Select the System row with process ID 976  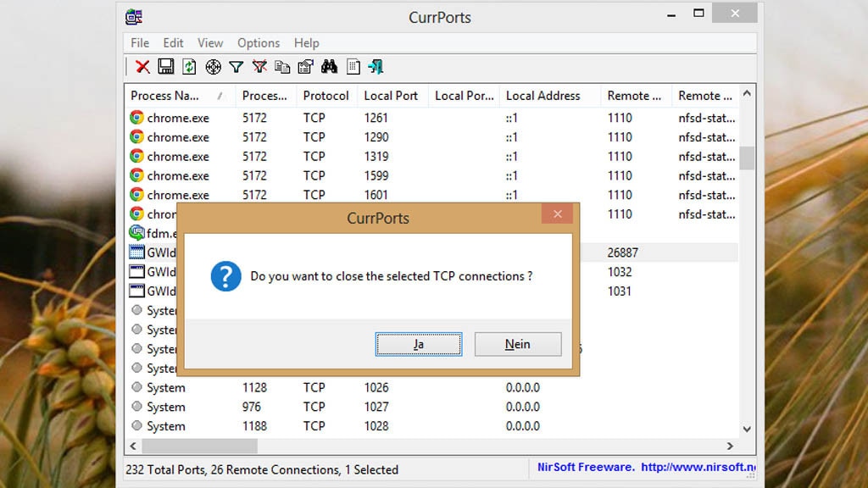(431, 408)
